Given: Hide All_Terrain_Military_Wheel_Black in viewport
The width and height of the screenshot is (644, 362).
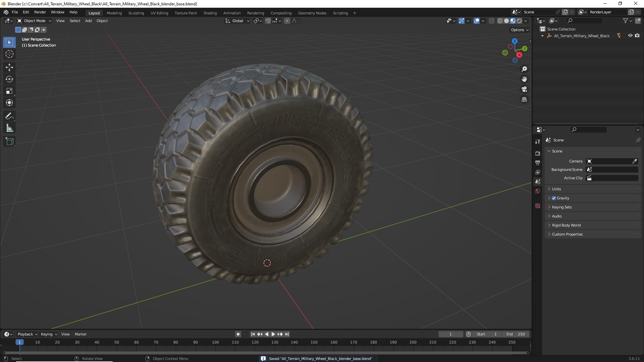Looking at the screenshot, I should coord(630,36).
